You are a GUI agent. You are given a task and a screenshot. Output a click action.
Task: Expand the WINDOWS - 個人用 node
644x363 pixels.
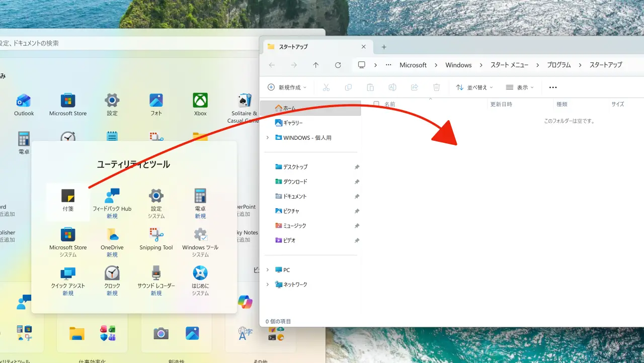pyautogui.click(x=268, y=138)
